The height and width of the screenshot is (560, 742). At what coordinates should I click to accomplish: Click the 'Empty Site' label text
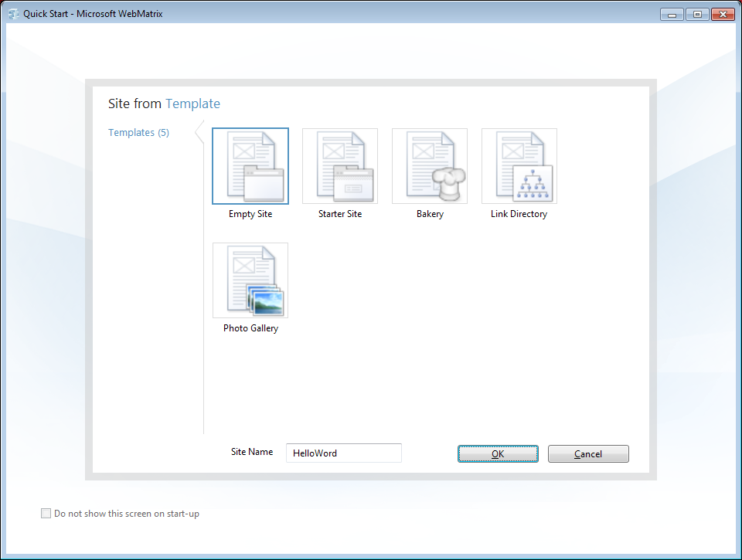pyautogui.click(x=250, y=214)
